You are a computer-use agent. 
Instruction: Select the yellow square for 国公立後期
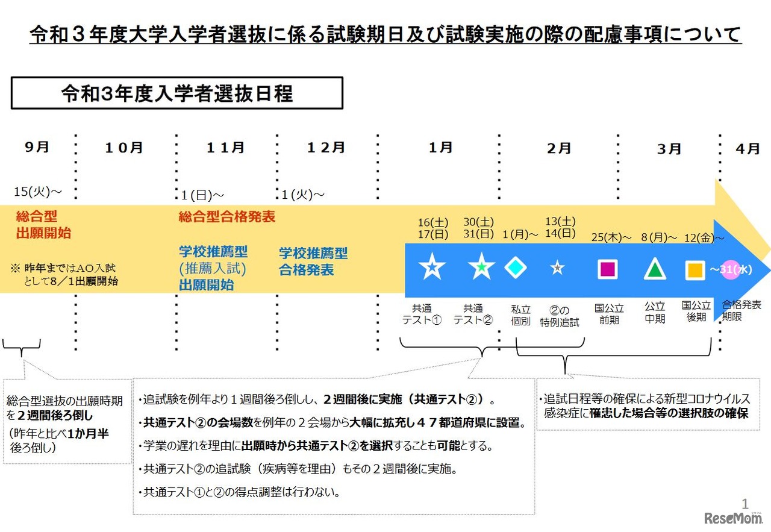click(696, 269)
